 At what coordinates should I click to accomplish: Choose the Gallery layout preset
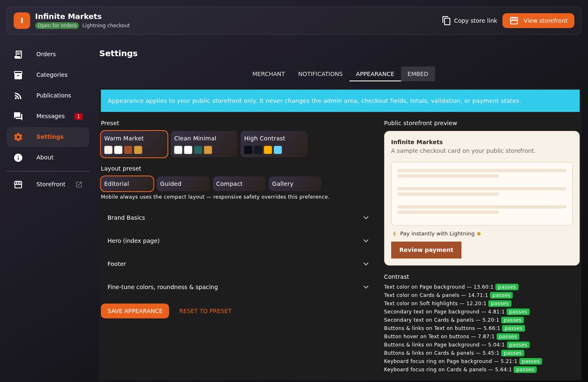pyautogui.click(x=295, y=184)
